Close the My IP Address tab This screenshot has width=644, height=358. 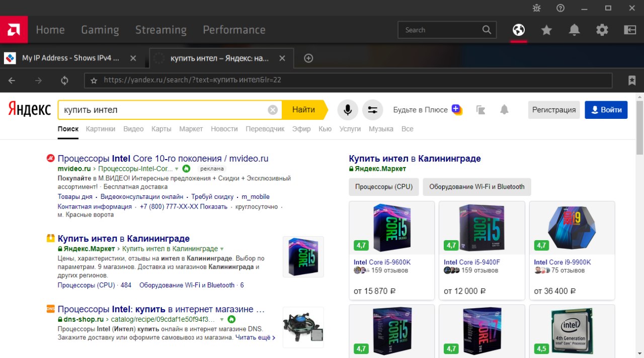click(133, 58)
